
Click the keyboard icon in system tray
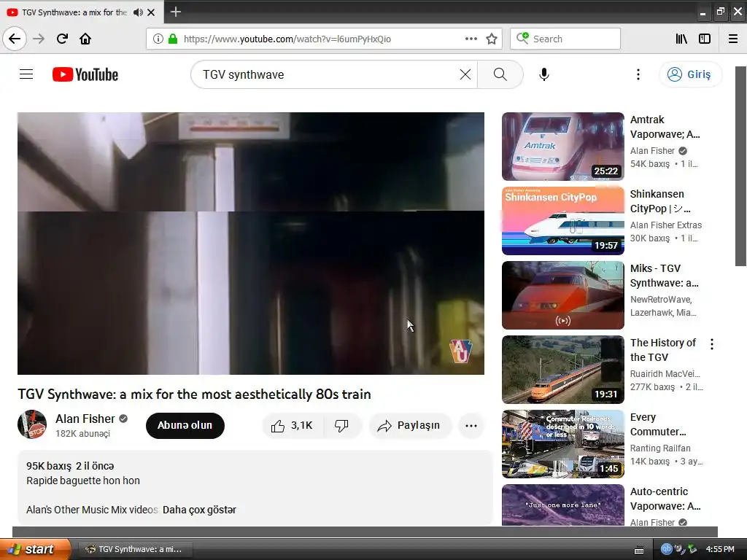point(639,550)
